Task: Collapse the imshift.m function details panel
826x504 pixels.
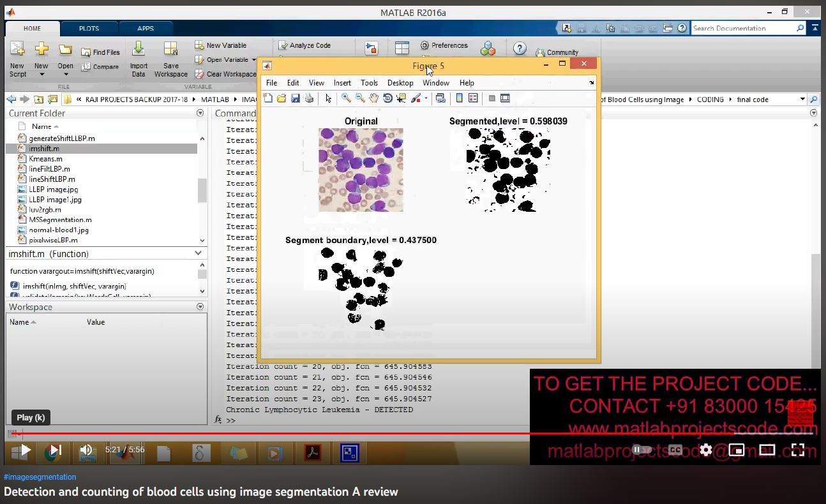Action: coord(199,254)
